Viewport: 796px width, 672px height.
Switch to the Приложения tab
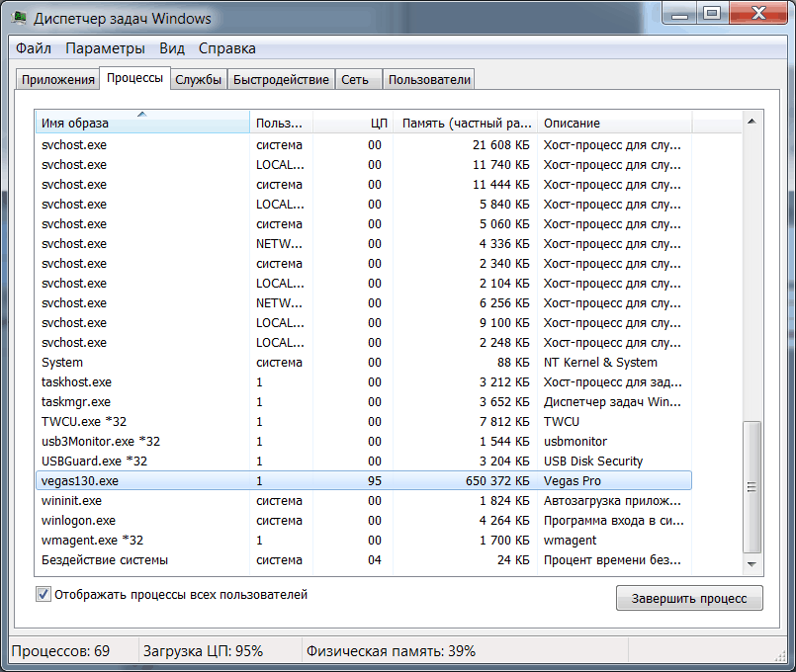[57, 80]
